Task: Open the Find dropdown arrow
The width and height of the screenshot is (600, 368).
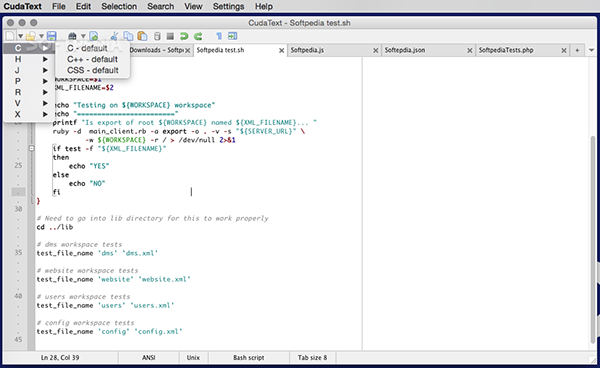Action: (x=83, y=36)
